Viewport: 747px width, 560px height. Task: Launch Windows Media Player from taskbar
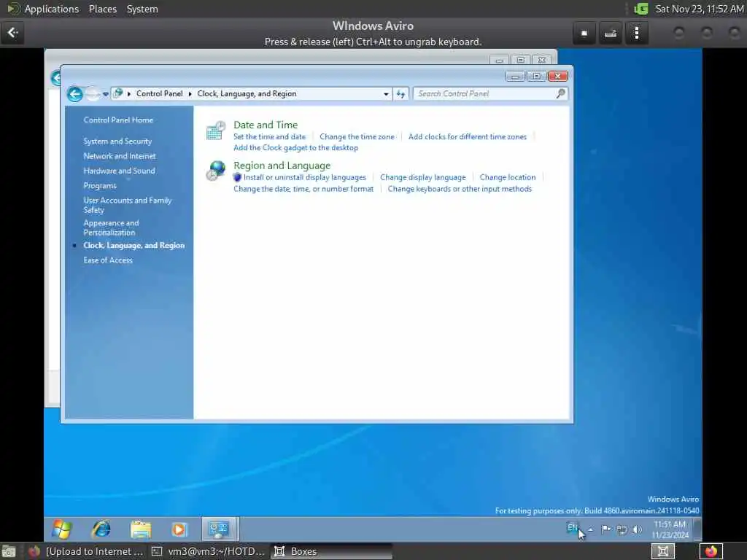tap(179, 529)
